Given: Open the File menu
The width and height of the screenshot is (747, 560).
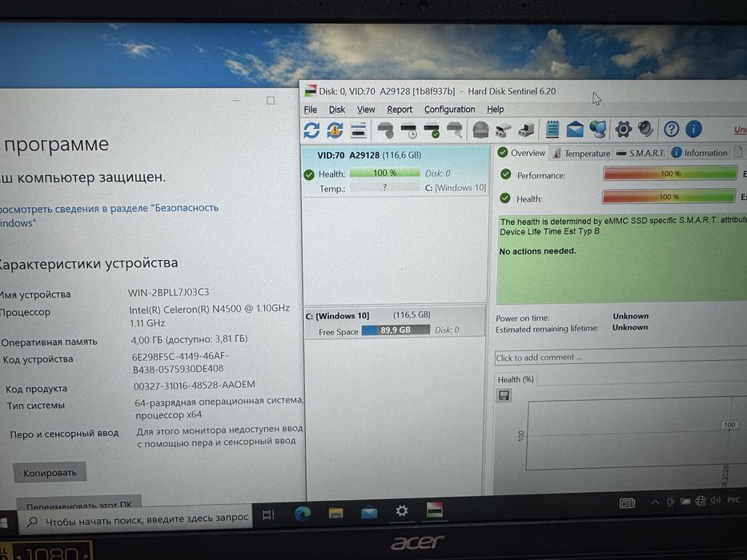Looking at the screenshot, I should 311,110.
